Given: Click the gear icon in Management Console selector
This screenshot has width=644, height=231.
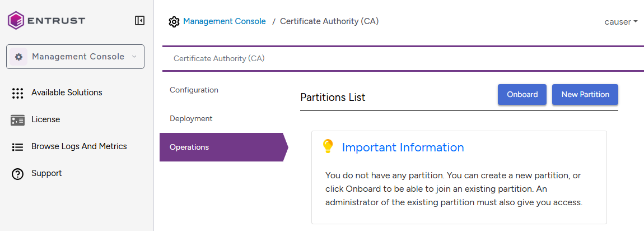Looking at the screenshot, I should (x=18, y=57).
